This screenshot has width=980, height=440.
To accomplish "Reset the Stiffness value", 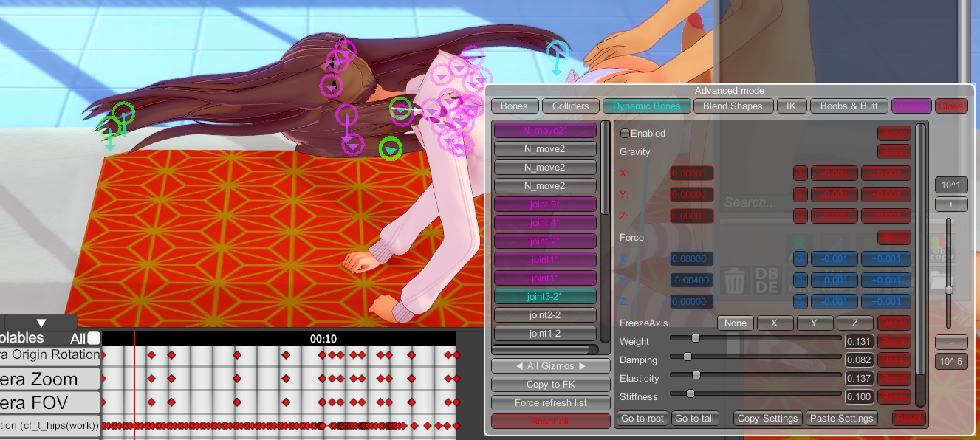I will (x=894, y=397).
